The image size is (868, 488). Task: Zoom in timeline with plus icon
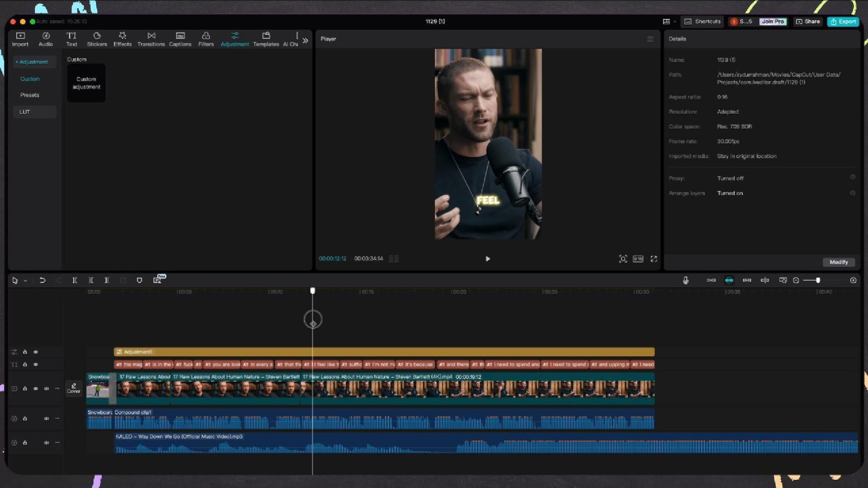point(853,281)
